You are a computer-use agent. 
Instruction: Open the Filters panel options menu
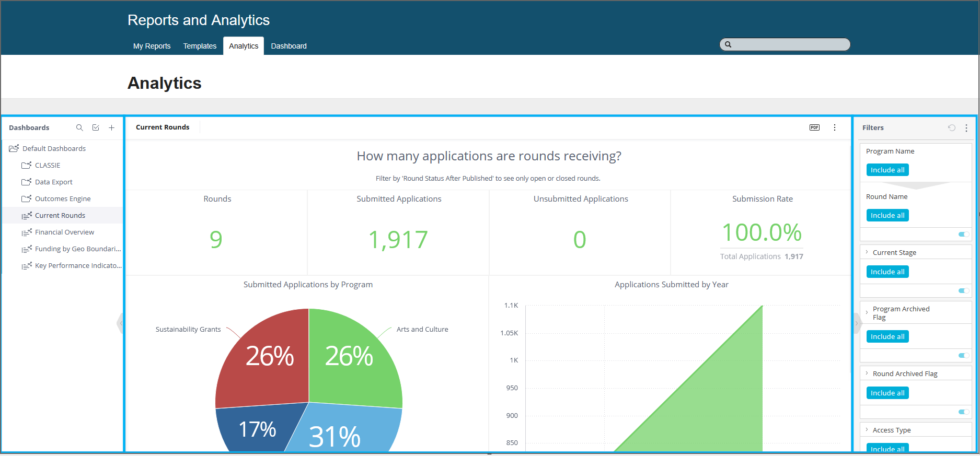pos(966,127)
